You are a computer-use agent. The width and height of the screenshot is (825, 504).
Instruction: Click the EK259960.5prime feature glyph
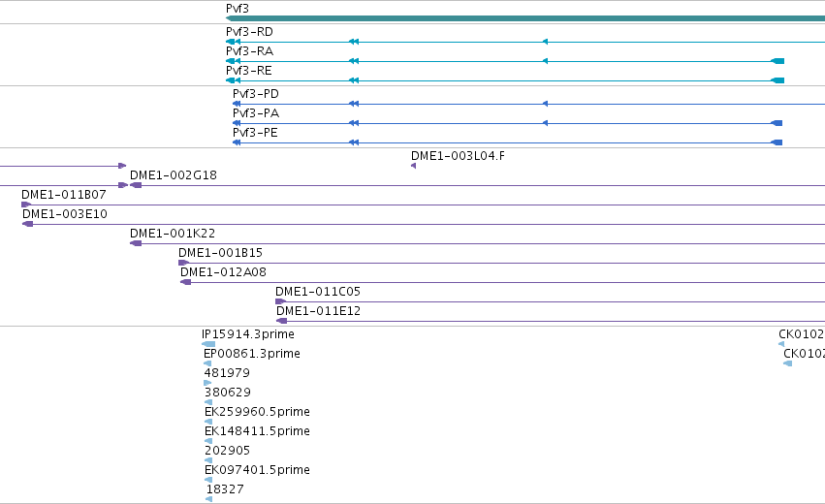[208, 422]
